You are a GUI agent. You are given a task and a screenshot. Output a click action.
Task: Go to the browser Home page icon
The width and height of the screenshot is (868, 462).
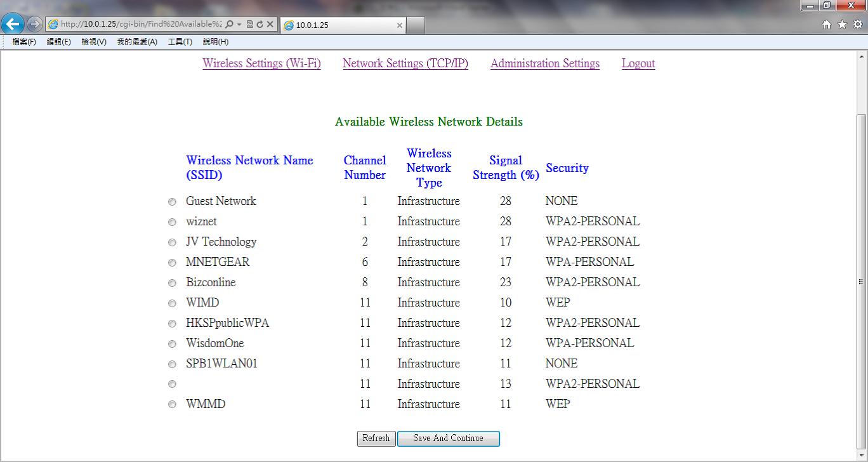826,24
